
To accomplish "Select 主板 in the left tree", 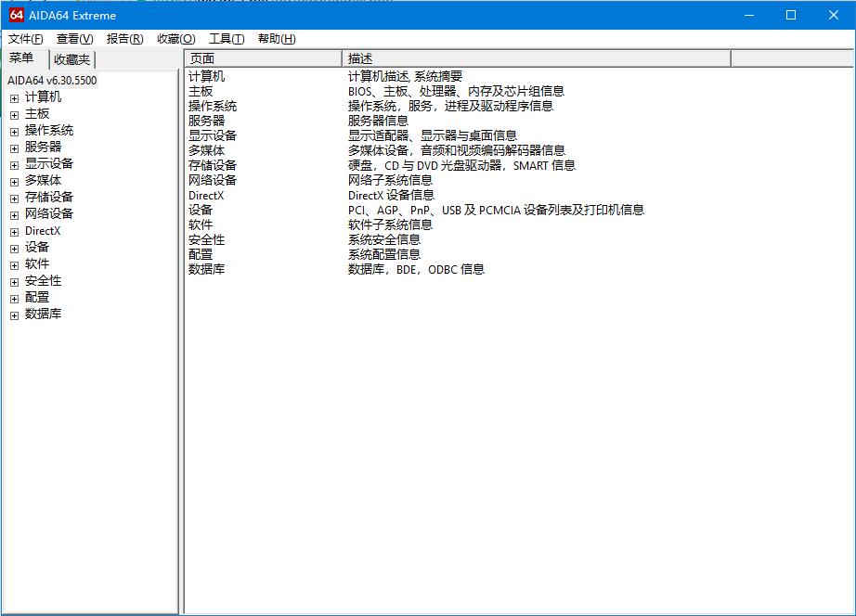I will (37, 113).
